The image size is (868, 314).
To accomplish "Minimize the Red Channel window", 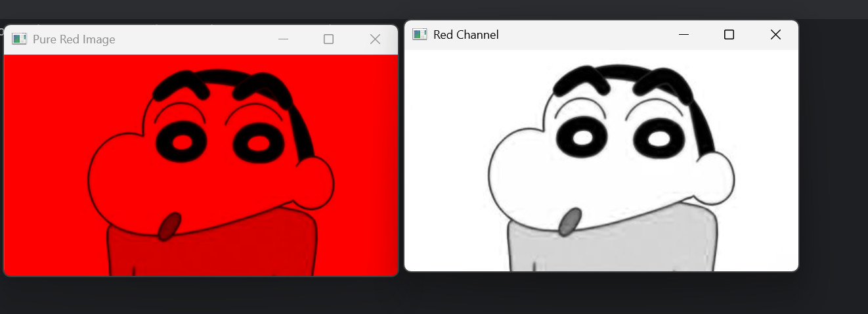I will coord(684,34).
